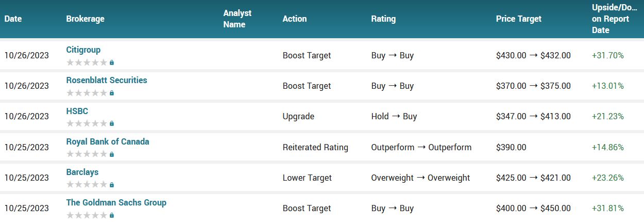The width and height of the screenshot is (644, 222).
Task: Sort by the Action column header
Action: click(x=295, y=19)
